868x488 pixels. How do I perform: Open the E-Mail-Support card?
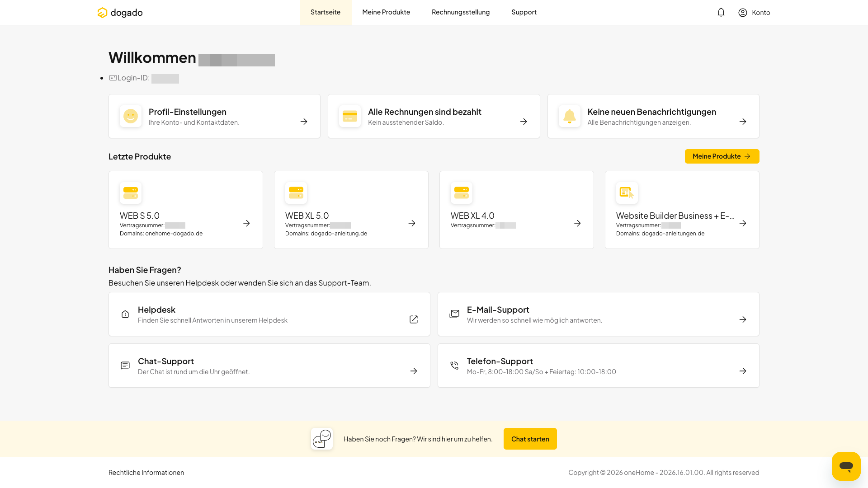[599, 314]
